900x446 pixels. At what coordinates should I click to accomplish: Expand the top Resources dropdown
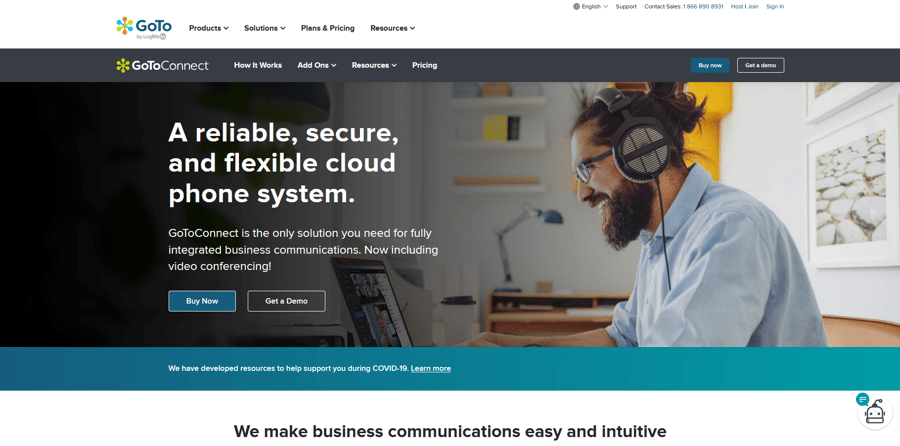tap(393, 28)
